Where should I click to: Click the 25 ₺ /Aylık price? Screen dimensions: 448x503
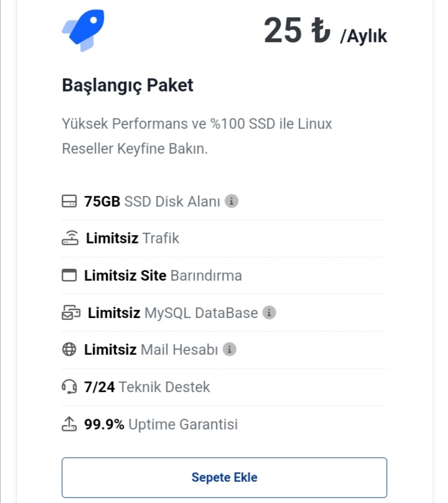pyautogui.click(x=325, y=31)
